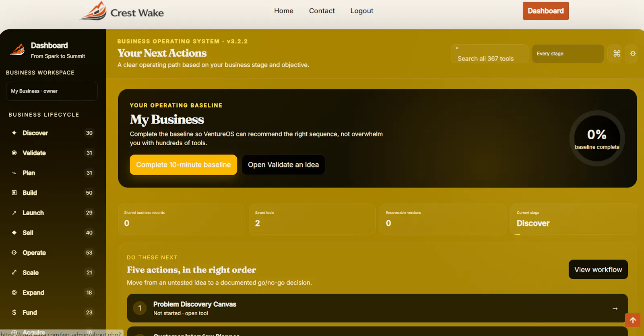Click the sidebar Dashboard flame logo
Viewport: 644px width, 336px height.
pyautogui.click(x=18, y=49)
